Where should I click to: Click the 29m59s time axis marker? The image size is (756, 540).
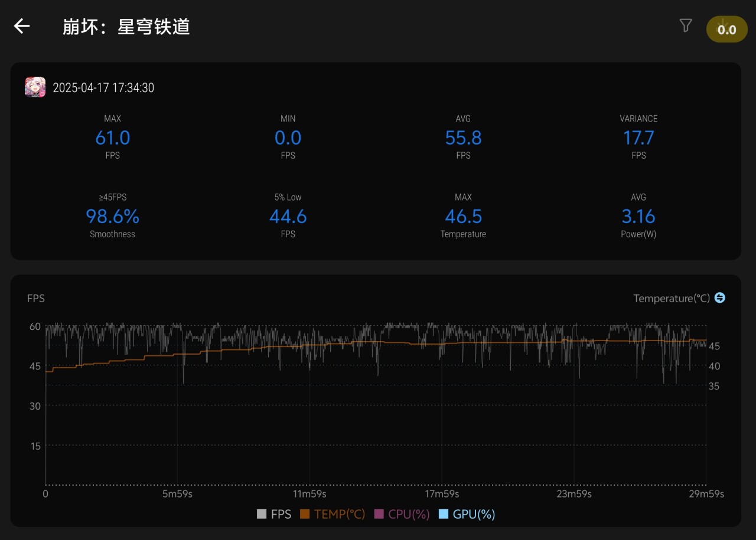pos(706,494)
